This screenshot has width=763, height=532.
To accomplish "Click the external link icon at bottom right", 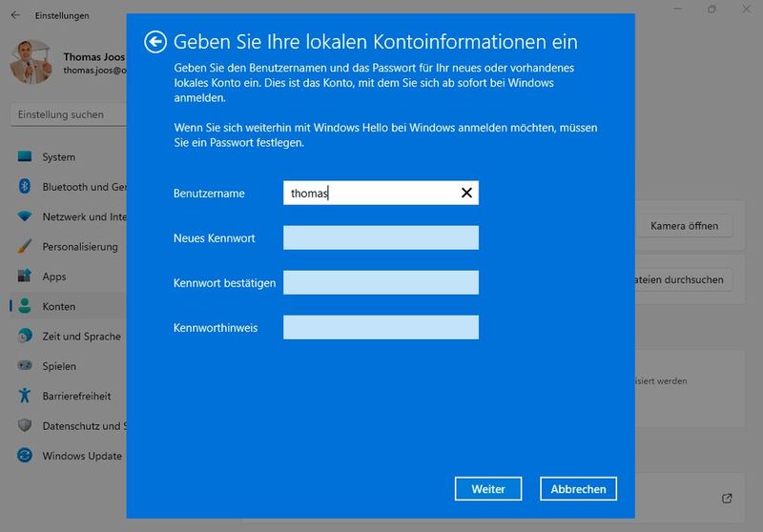I will (727, 499).
